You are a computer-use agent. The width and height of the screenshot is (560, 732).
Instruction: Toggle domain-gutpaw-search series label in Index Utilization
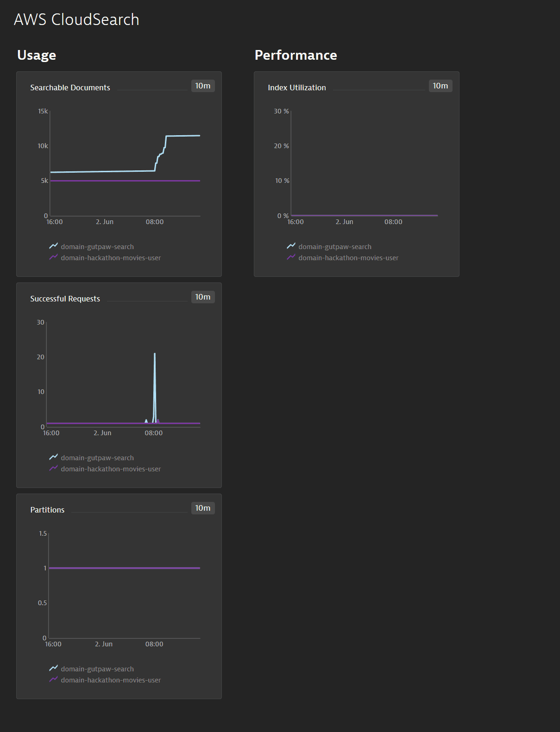point(335,247)
